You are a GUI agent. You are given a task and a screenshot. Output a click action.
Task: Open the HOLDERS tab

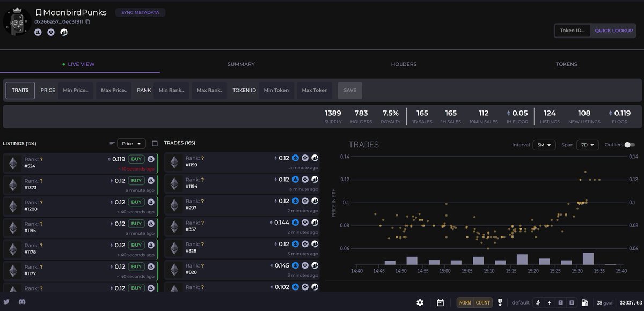404,64
